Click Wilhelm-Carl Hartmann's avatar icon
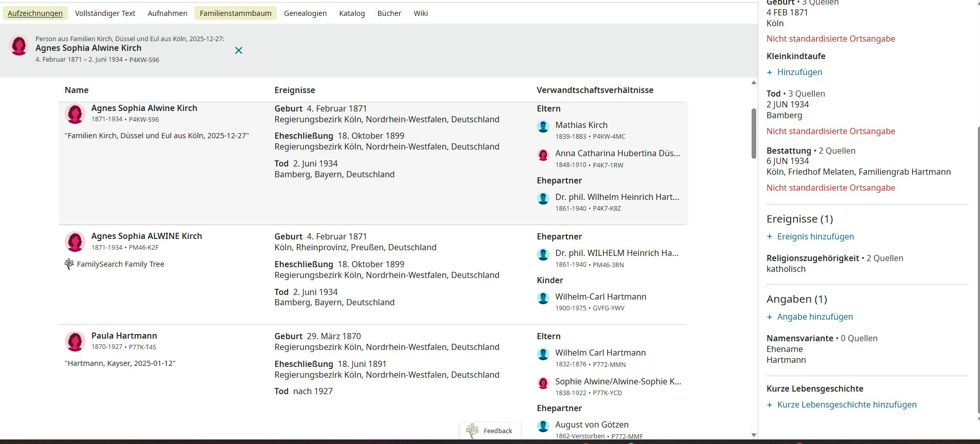 pyautogui.click(x=543, y=298)
